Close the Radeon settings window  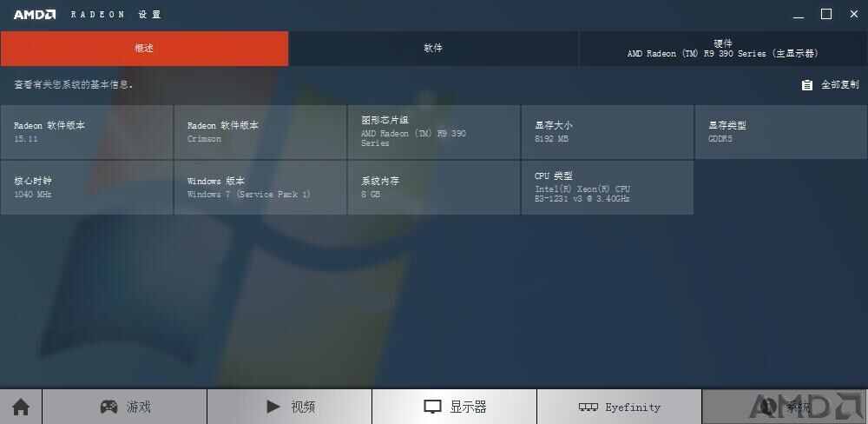tap(853, 15)
